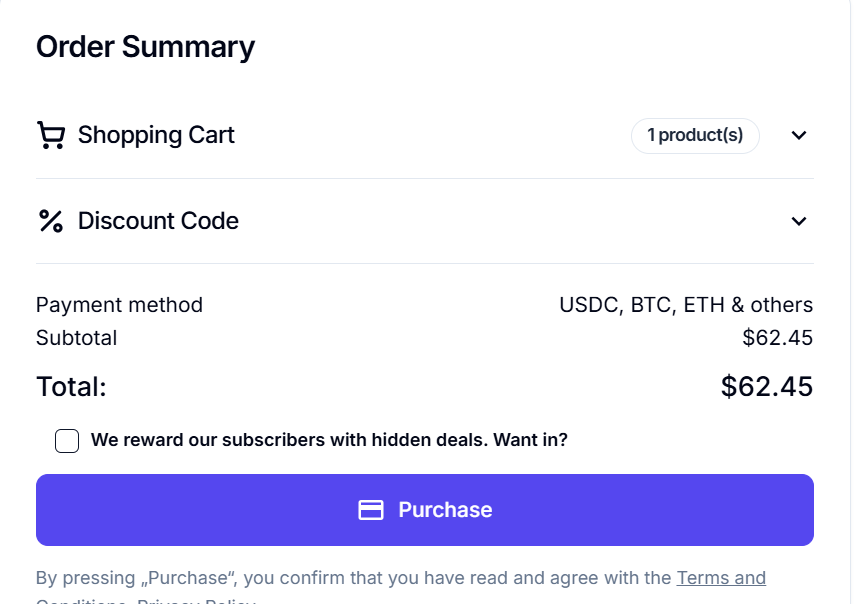864x604 pixels.
Task: Click the Subtotal amount $62.45
Action: coord(777,338)
